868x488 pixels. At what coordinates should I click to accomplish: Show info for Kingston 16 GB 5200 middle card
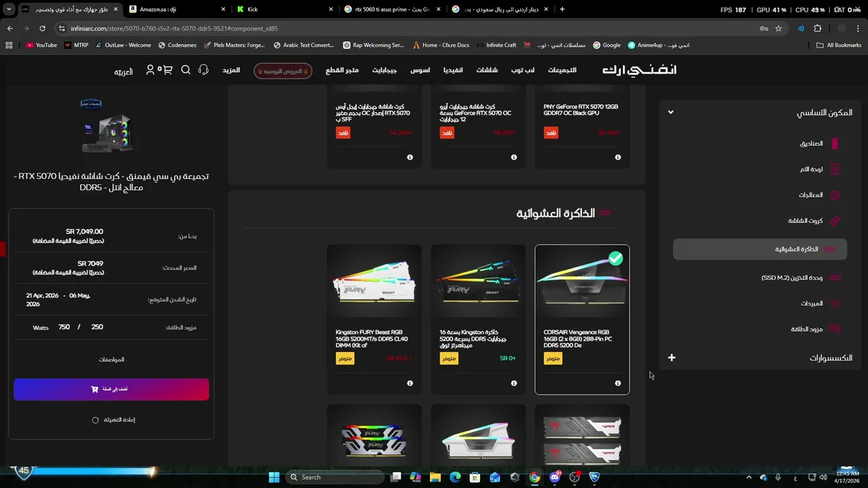(514, 383)
